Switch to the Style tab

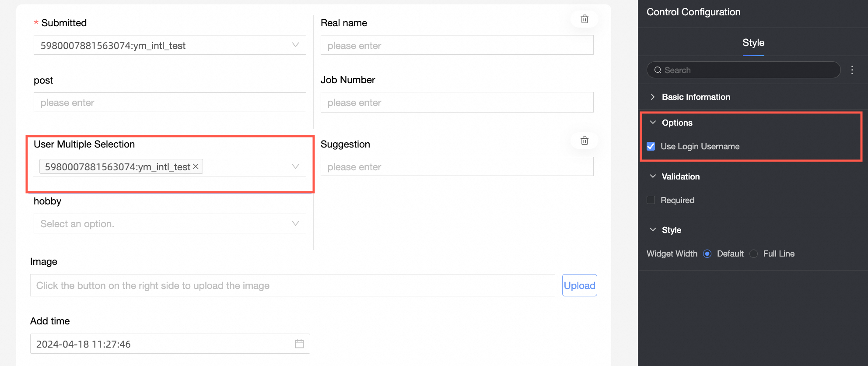pos(753,43)
